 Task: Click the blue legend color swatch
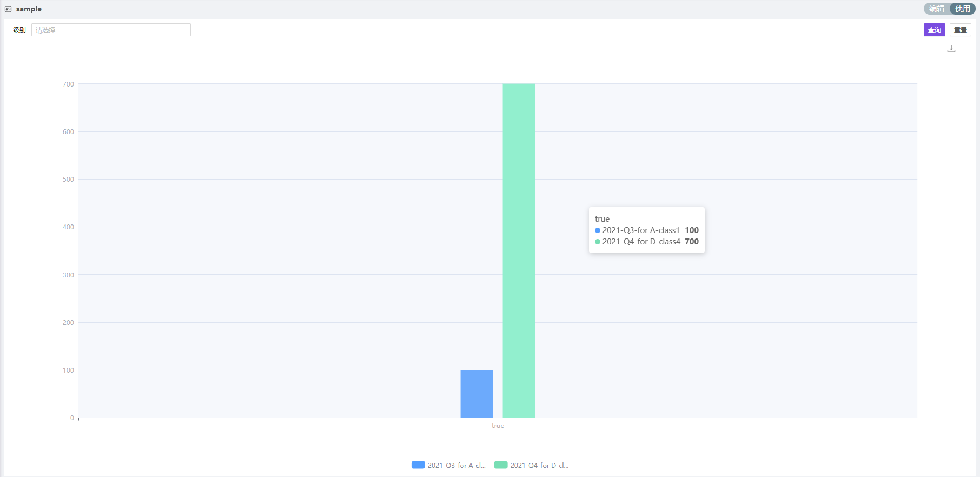[x=418, y=465]
